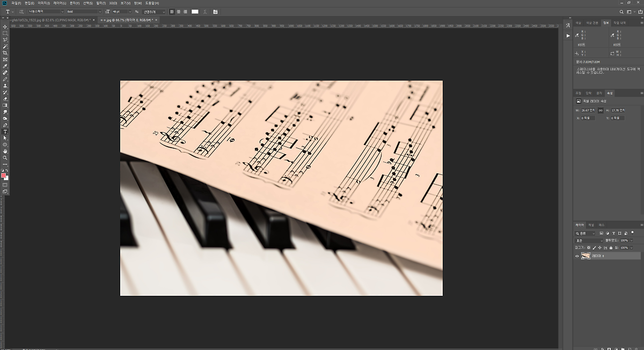The width and height of the screenshot is (644, 350).
Task: Toggle layer filtering switch in Layers panel
Action: (x=633, y=233)
